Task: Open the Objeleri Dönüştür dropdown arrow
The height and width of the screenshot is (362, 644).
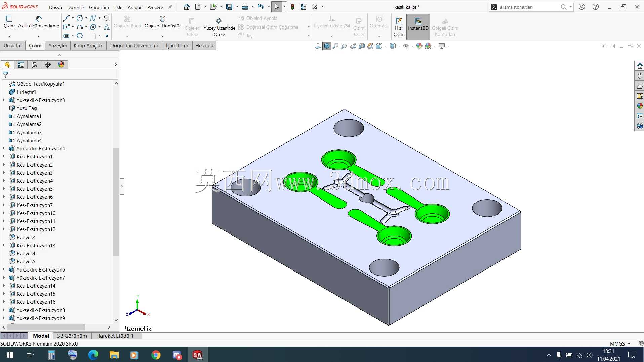Action: coord(163,36)
